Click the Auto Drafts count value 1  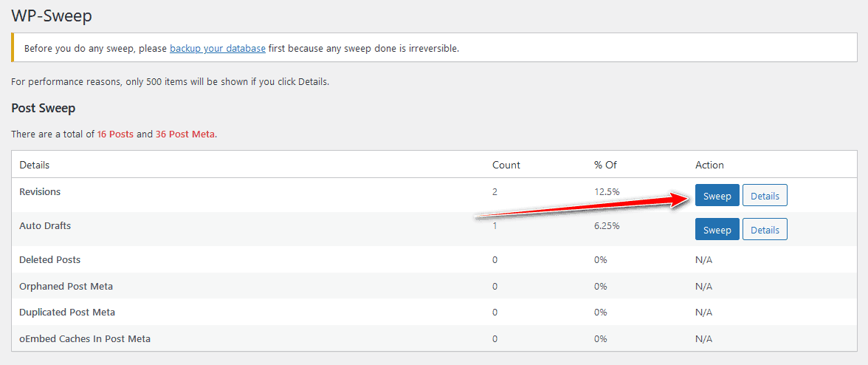(x=495, y=226)
